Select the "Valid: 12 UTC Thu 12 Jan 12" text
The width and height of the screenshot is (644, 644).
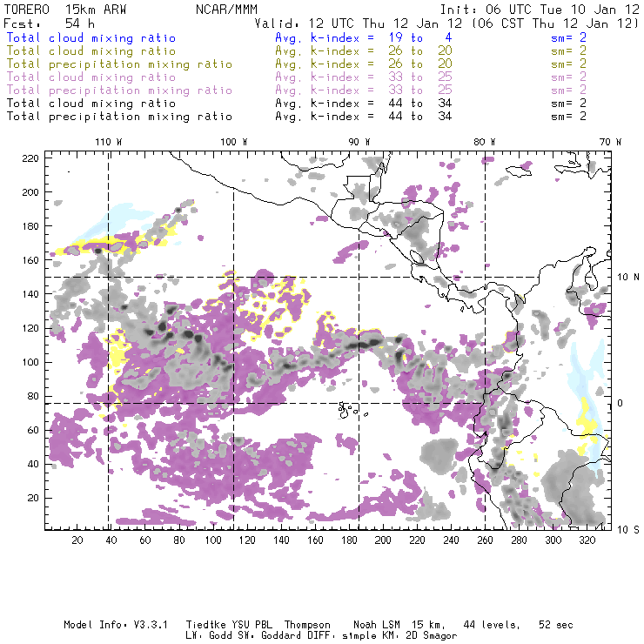359,23
